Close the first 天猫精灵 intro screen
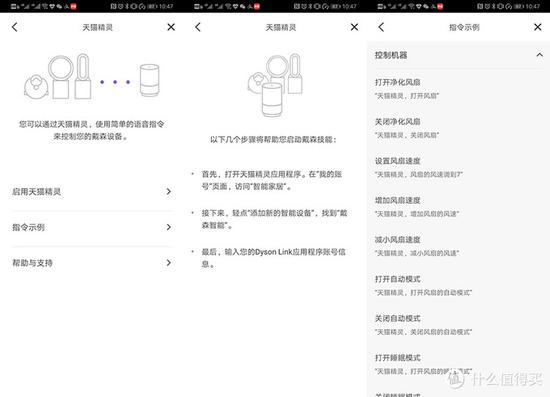 pyautogui.click(x=171, y=27)
